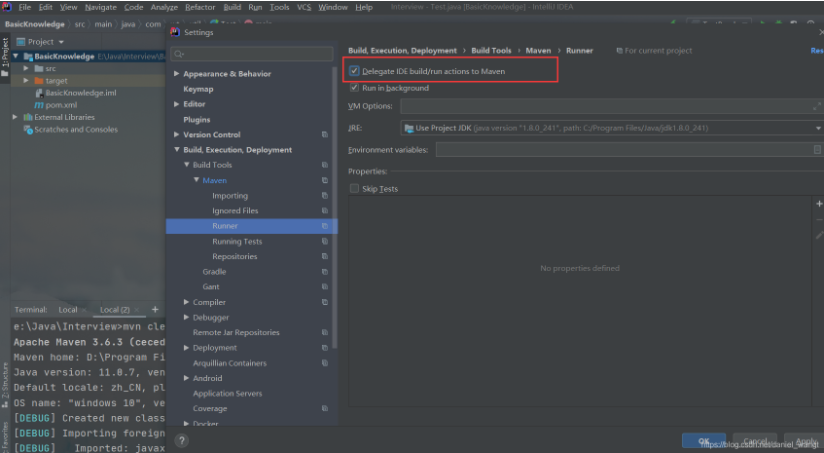
Task: Check the Skip Tests option
Action: (354, 188)
